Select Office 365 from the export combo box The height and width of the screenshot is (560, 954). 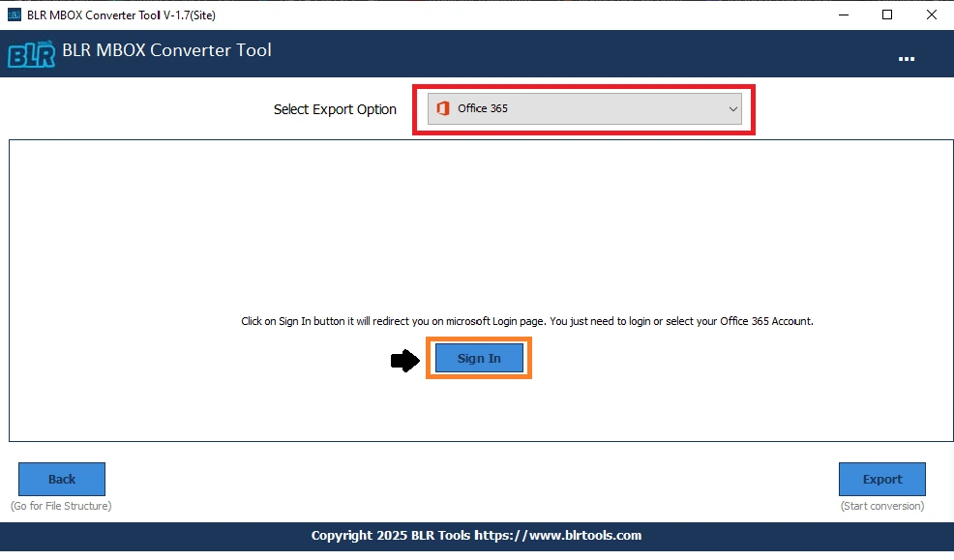tap(584, 108)
